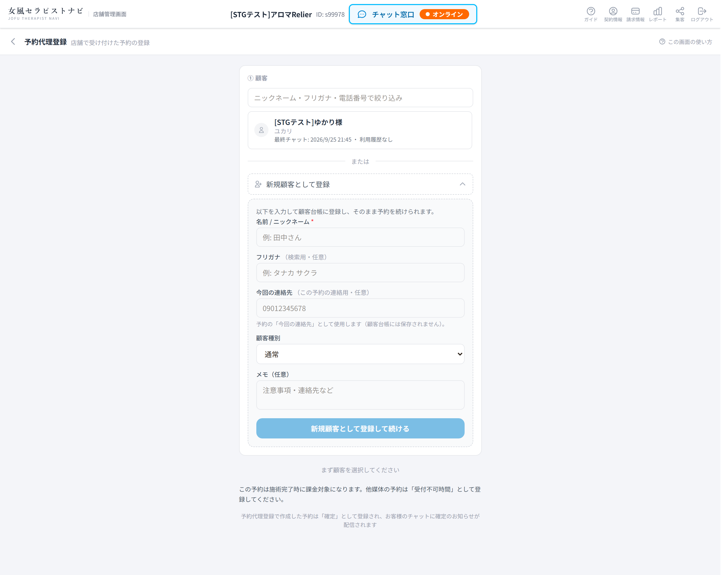Open 請求情報 billing icon
The height and width of the screenshot is (575, 728).
pyautogui.click(x=635, y=14)
